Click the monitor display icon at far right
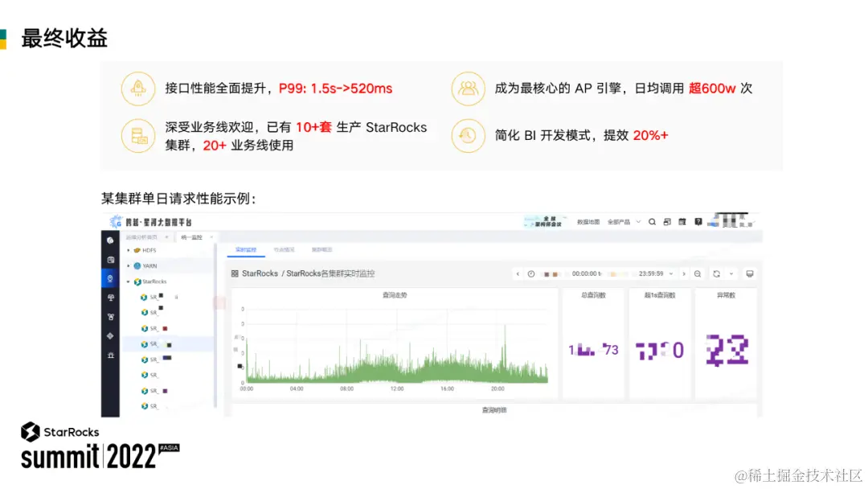Screen dimensions: 868x489 (750, 274)
